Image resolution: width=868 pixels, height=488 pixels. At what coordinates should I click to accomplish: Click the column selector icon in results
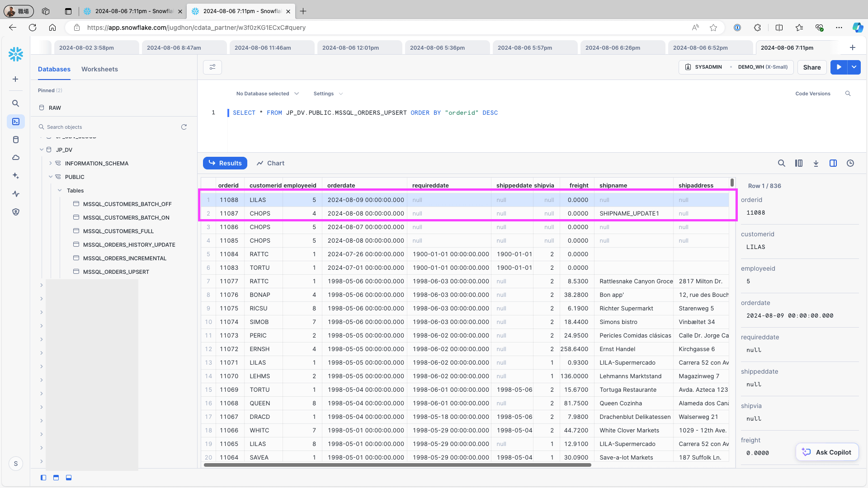tap(799, 163)
